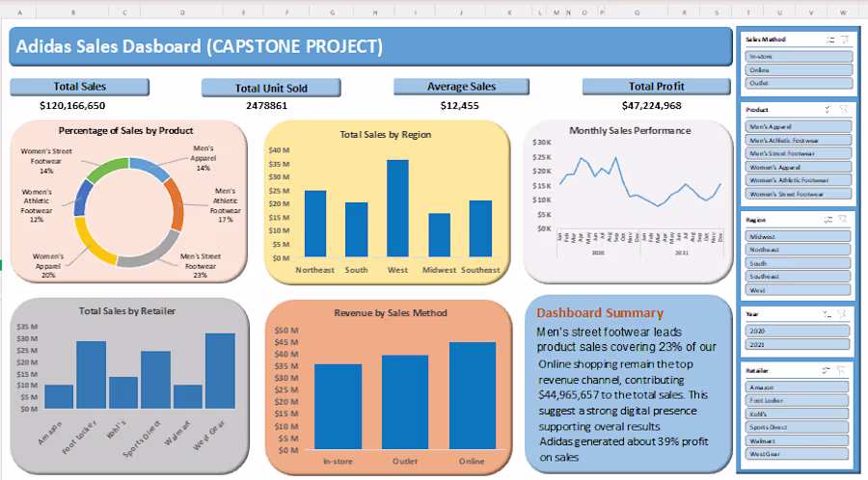Select the dashboard title banner
This screenshot has height=480, width=868.
pos(370,46)
